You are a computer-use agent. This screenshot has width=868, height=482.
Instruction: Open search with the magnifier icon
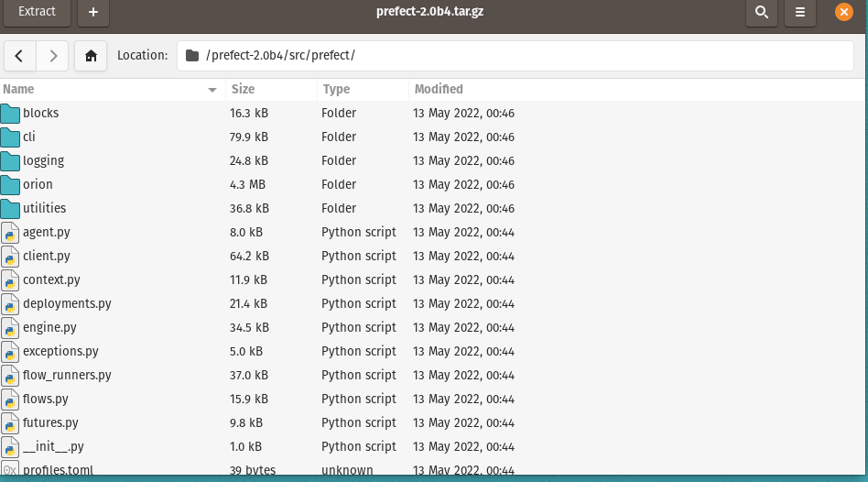pyautogui.click(x=762, y=12)
